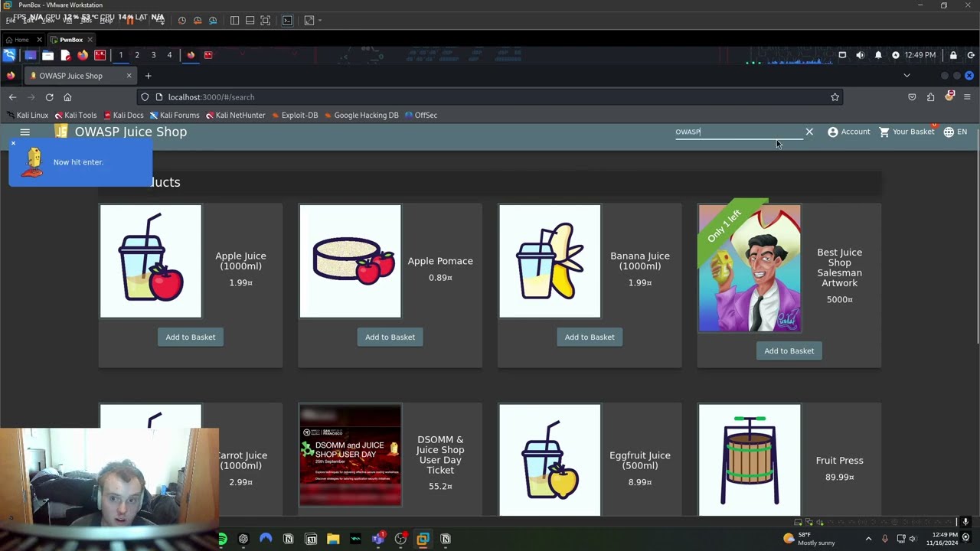
Task: Add Best Juice Shop Salesman Artwork to basket
Action: (789, 350)
